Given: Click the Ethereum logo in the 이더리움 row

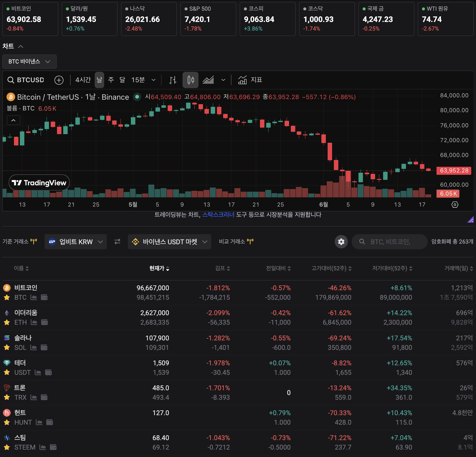Looking at the screenshot, I should coord(7,313).
